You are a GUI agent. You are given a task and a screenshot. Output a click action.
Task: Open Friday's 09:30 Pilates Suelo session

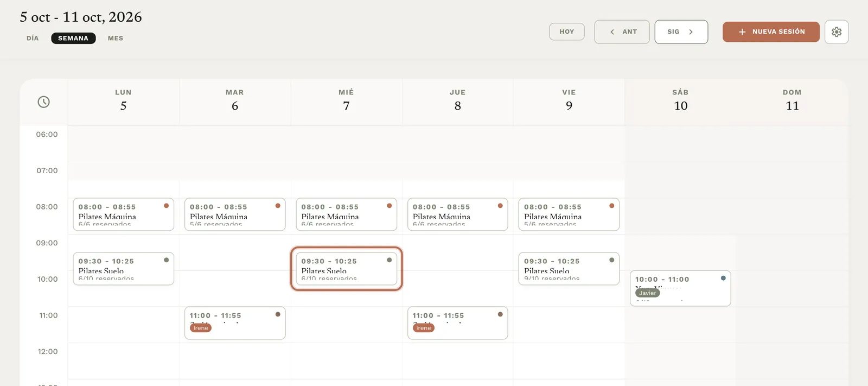pos(569,269)
